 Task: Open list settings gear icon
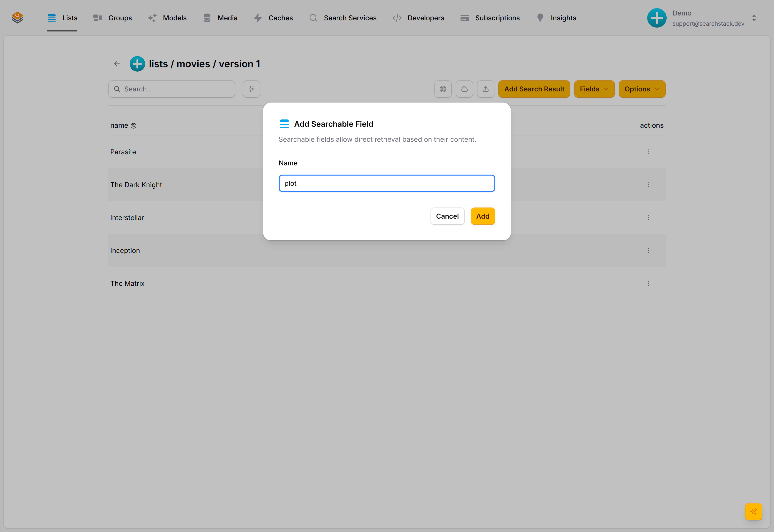443,89
